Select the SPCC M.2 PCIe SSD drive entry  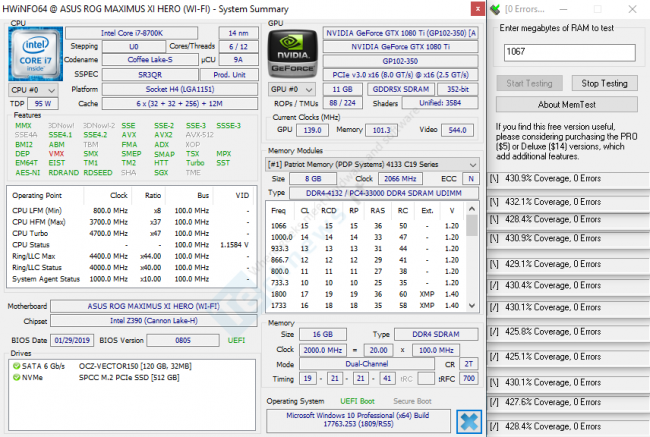97,378
